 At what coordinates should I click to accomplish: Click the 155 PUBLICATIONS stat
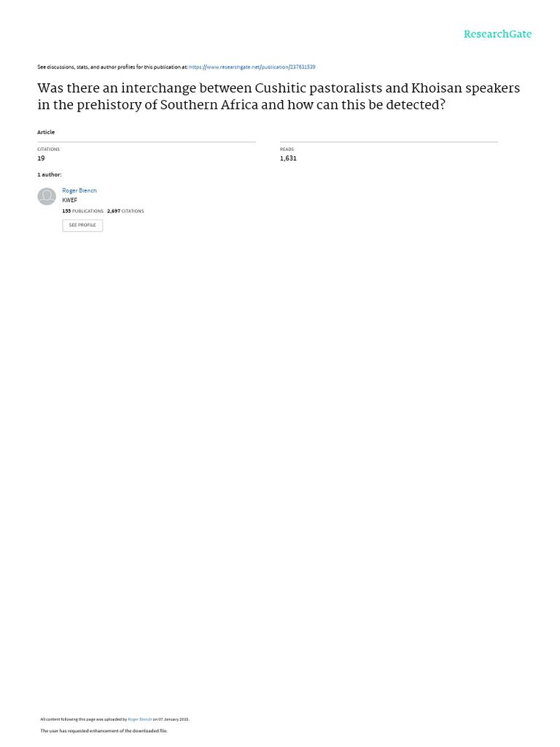pyautogui.click(x=83, y=211)
